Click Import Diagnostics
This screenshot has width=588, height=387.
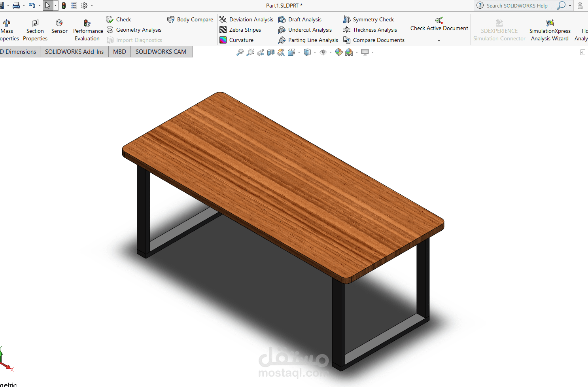click(x=134, y=40)
